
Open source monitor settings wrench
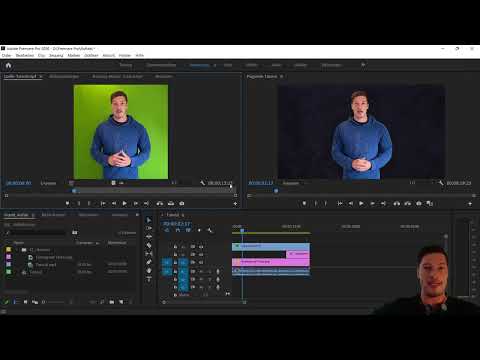202,183
